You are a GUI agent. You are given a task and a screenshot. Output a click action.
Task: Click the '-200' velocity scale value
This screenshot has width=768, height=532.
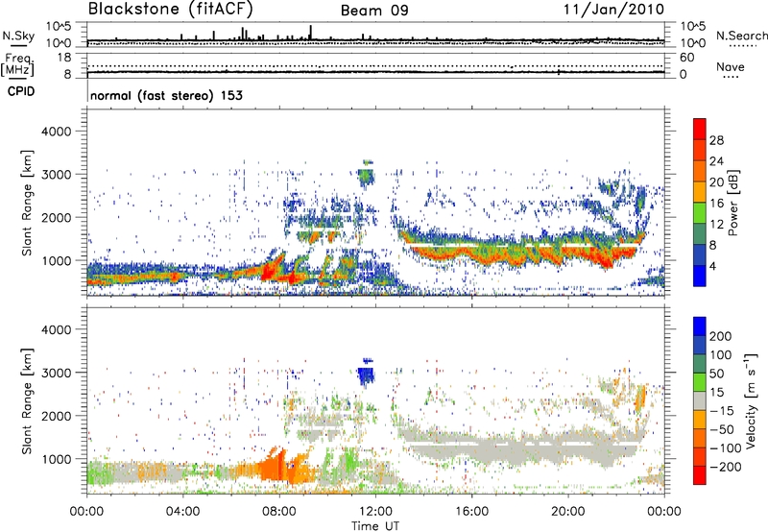point(725,467)
